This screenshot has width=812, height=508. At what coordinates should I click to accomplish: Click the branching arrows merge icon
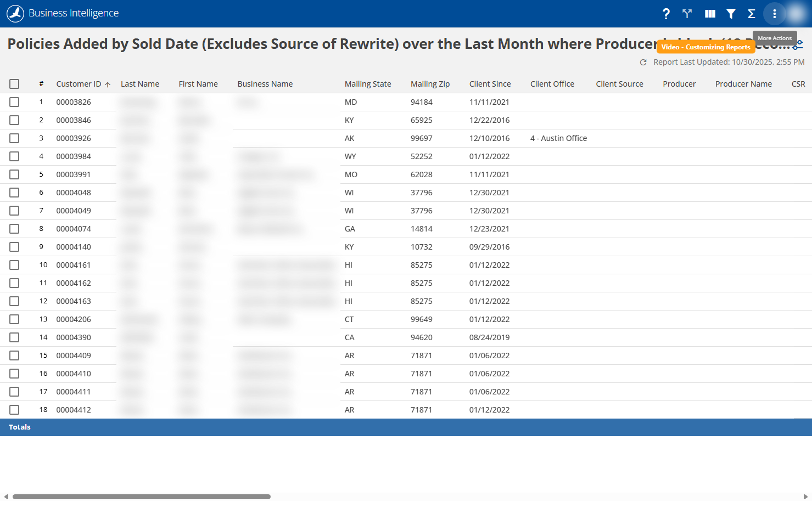687,14
